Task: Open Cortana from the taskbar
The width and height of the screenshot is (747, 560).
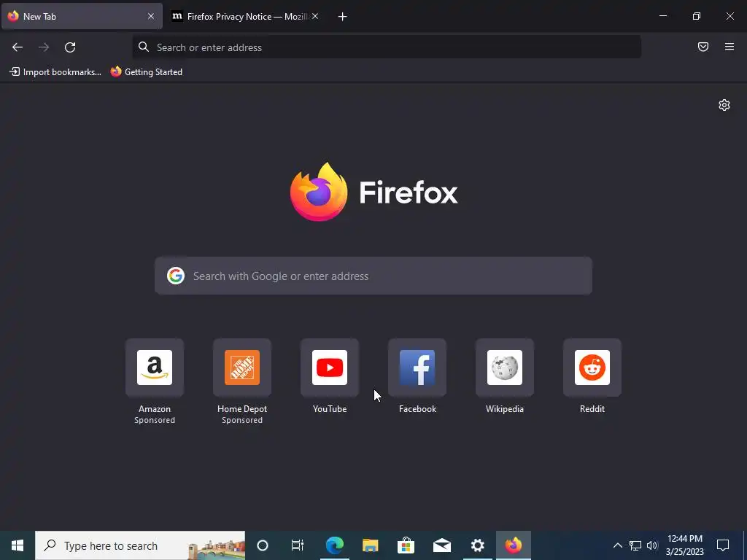Action: [x=263, y=545]
